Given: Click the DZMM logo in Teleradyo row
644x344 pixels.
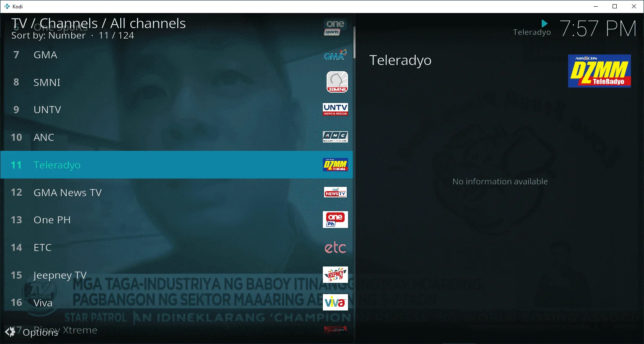Looking at the screenshot, I should click(335, 165).
